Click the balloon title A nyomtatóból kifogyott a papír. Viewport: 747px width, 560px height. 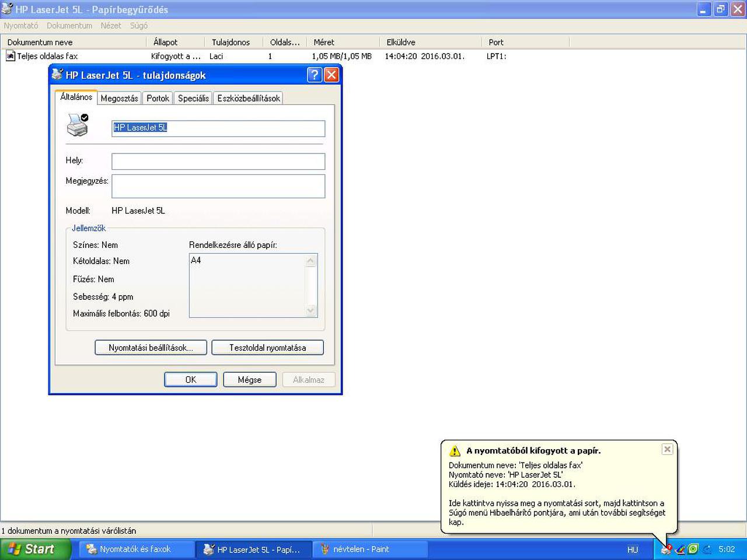point(533,450)
